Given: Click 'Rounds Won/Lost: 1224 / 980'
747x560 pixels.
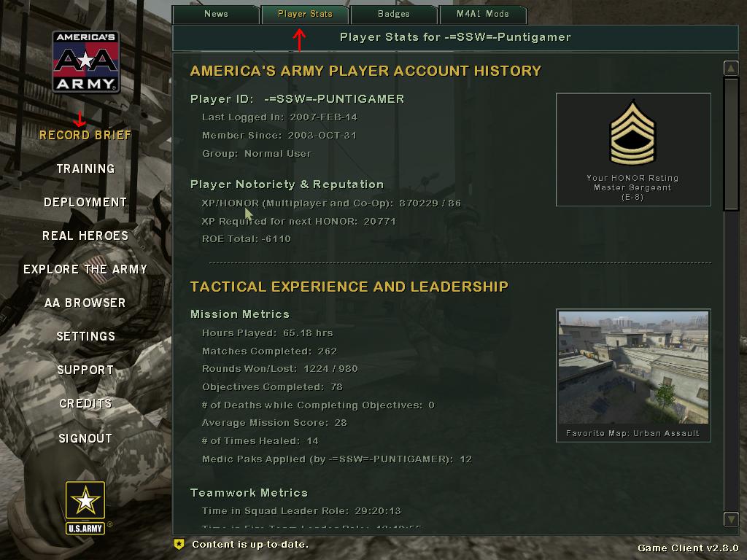Looking at the screenshot, I should tap(280, 369).
